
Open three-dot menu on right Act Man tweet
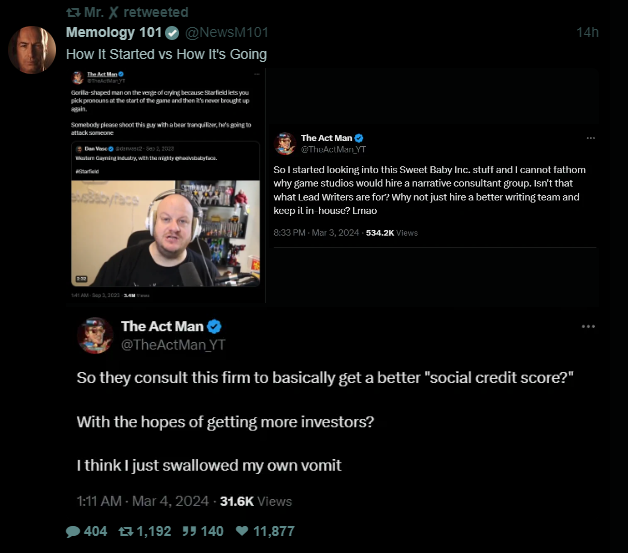pyautogui.click(x=591, y=138)
